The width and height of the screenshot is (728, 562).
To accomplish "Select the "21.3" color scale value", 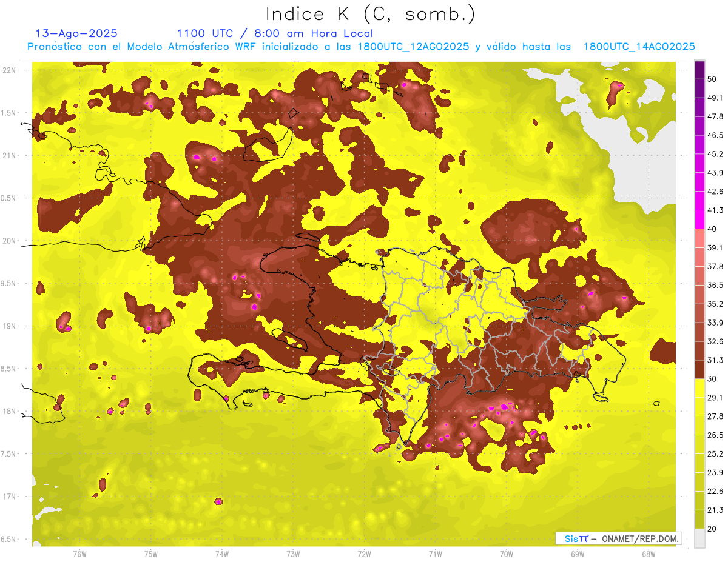I will (x=715, y=510).
